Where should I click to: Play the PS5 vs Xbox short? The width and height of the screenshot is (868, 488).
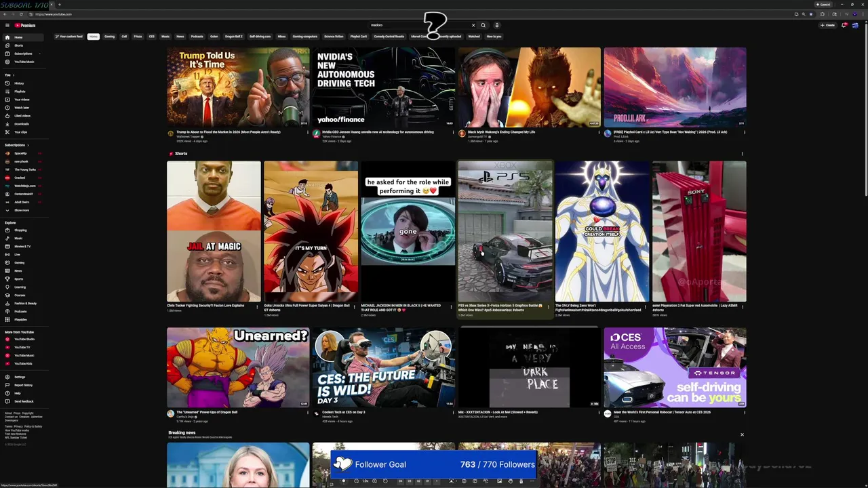(505, 231)
